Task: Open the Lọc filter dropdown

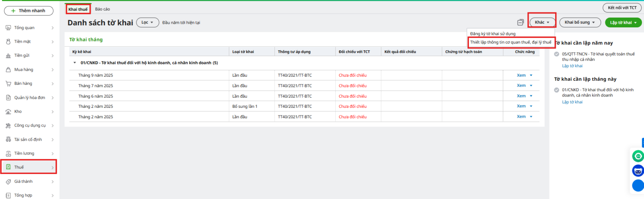Action: (147, 23)
